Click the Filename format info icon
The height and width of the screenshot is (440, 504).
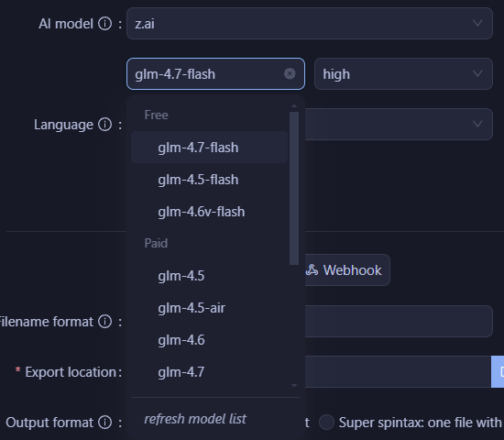click(104, 322)
